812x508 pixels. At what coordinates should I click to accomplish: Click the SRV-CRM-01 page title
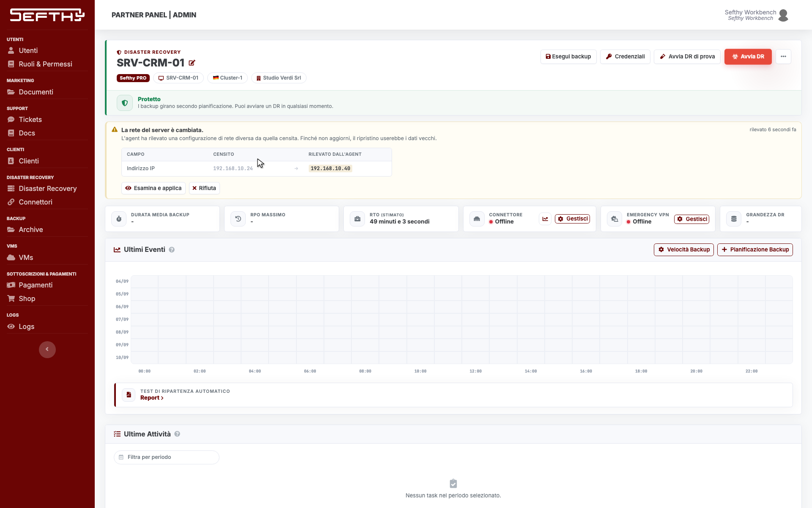tap(151, 63)
